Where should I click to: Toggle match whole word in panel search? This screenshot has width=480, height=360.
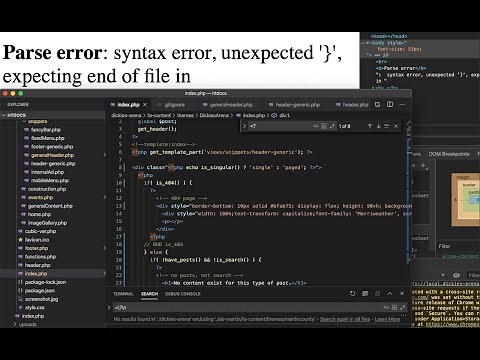pyautogui.click(x=394, y=308)
